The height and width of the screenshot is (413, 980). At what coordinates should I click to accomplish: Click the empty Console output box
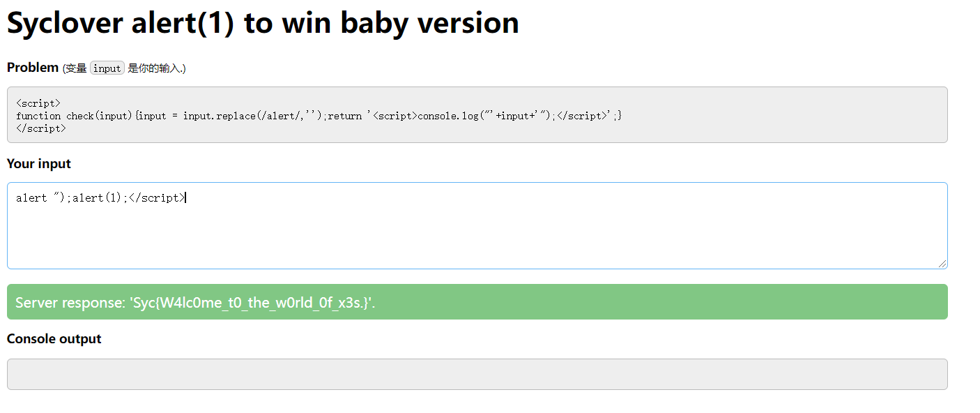pyautogui.click(x=477, y=374)
